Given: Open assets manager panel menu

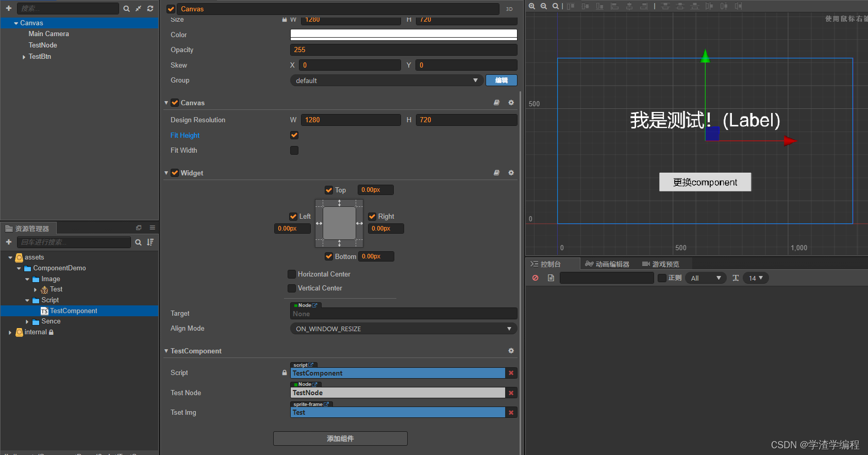Looking at the screenshot, I should [x=153, y=228].
